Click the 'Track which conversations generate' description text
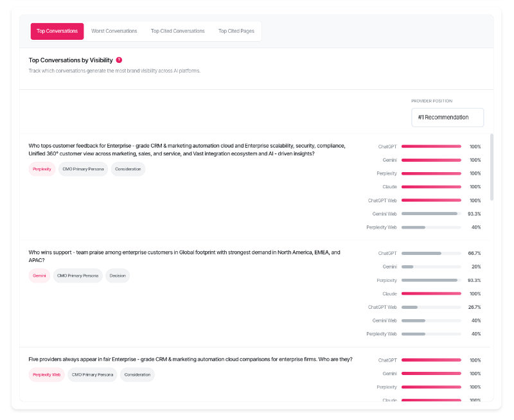This screenshot has width=514, height=420. 114,71
